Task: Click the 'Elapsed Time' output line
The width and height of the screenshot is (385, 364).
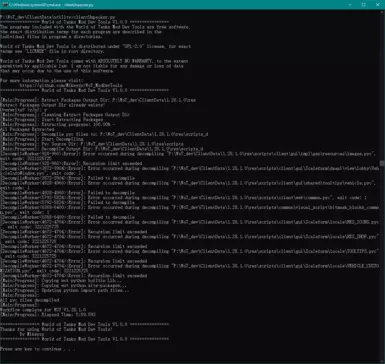Action: tap(48, 315)
